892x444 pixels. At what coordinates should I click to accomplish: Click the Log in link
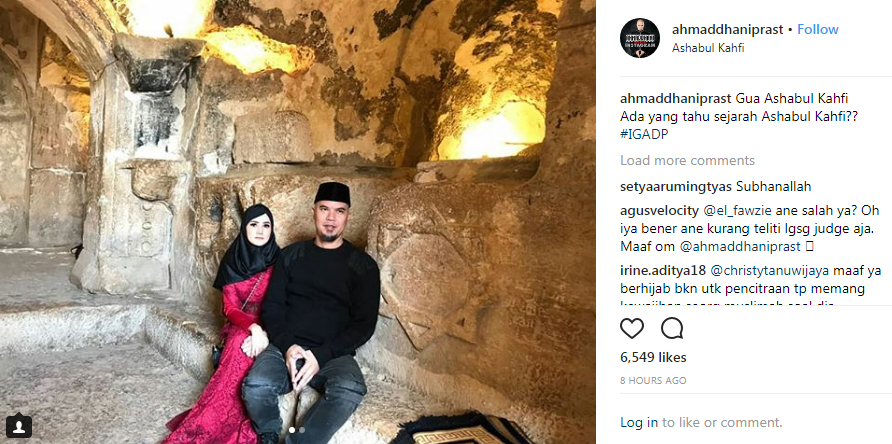click(639, 422)
